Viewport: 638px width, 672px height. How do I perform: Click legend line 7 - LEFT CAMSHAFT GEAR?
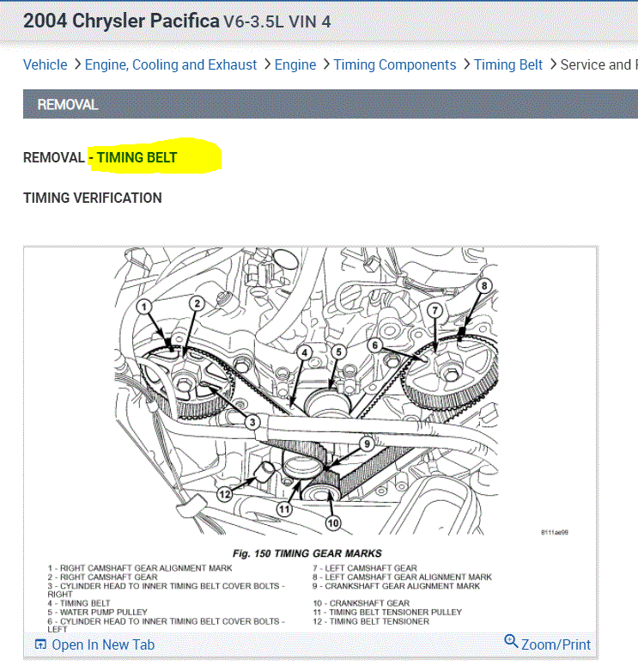tap(365, 568)
